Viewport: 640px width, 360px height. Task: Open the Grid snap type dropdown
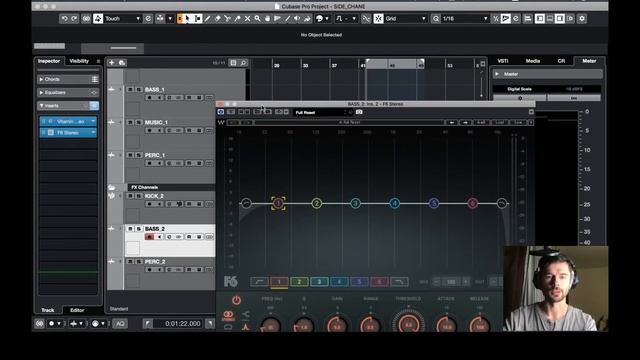pos(406,19)
